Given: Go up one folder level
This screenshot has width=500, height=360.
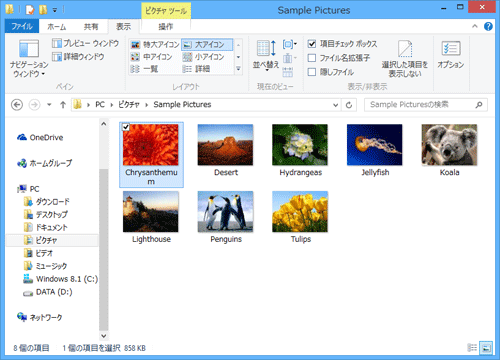Looking at the screenshot, I should (x=63, y=105).
